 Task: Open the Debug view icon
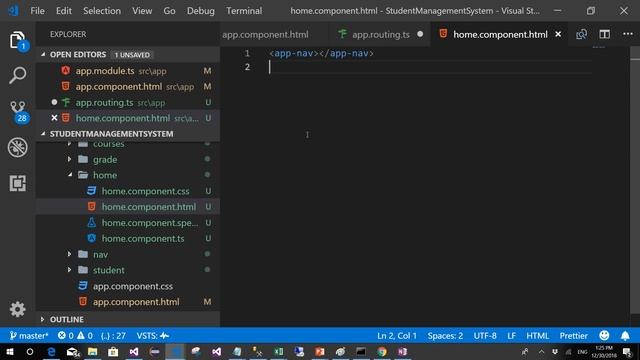18,147
